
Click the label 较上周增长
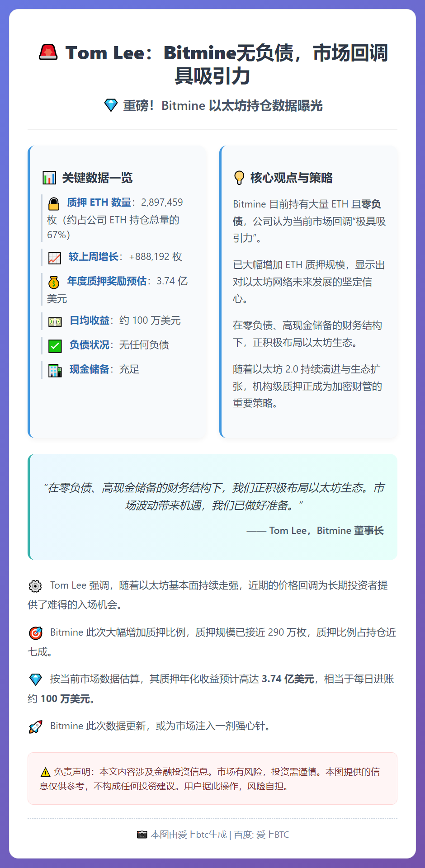coord(93,257)
